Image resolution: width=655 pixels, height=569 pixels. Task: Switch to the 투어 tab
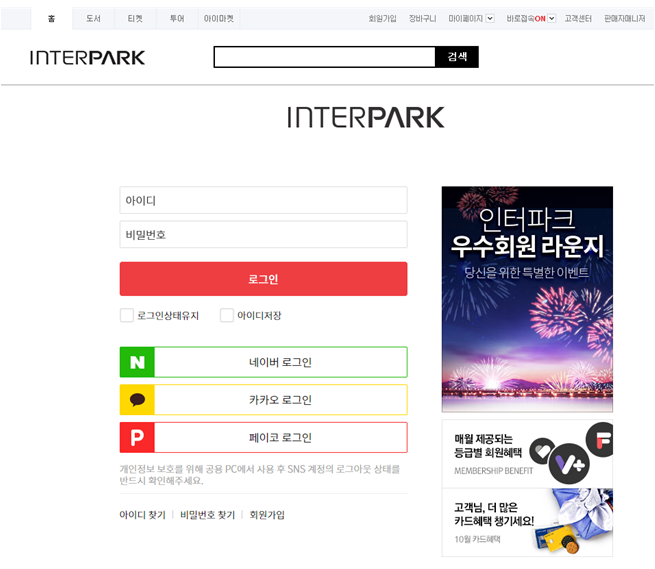177,18
